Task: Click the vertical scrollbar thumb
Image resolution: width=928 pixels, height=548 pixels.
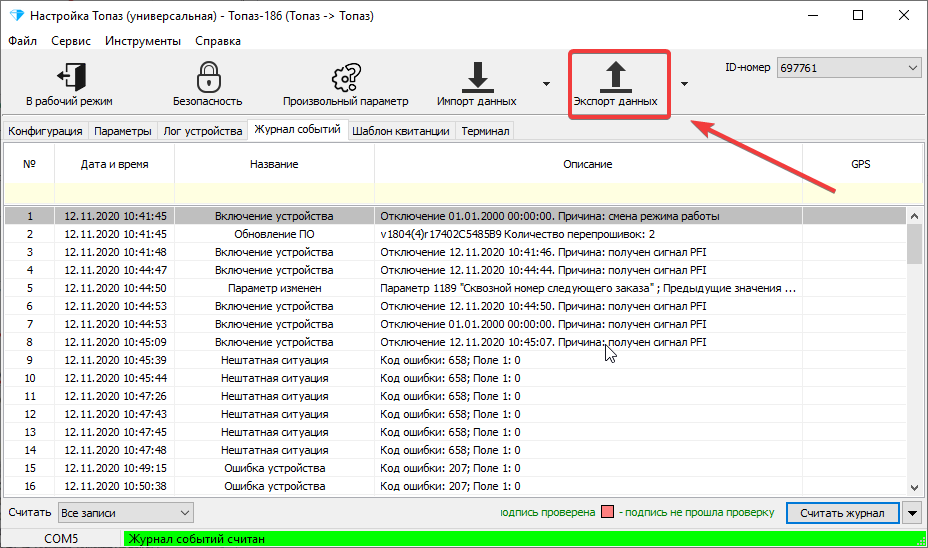Action: click(x=914, y=244)
